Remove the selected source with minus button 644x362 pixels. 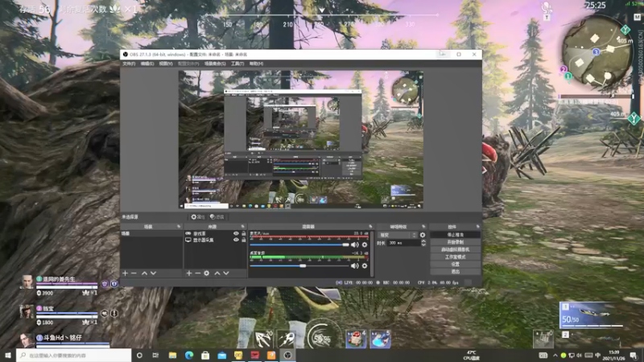point(197,273)
